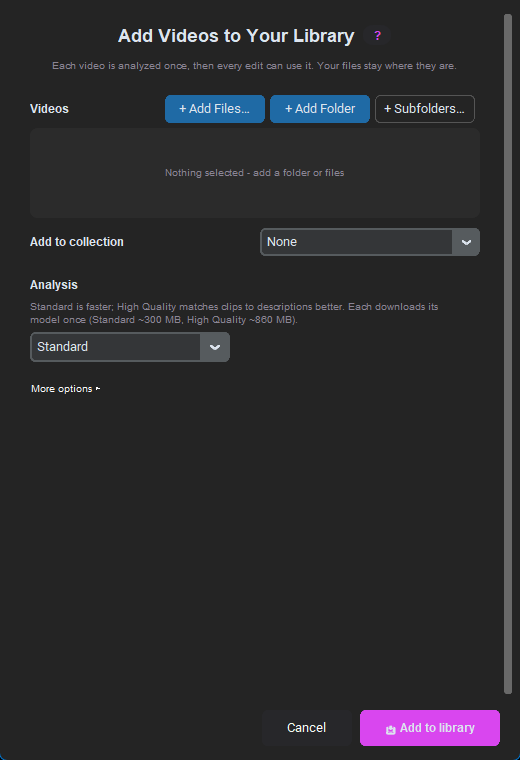Click the + Subfolders... button
The image size is (520, 760).
coord(425,109)
